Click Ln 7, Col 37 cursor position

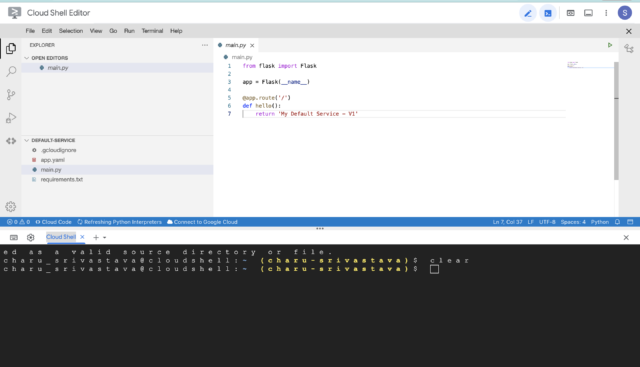coord(507,222)
